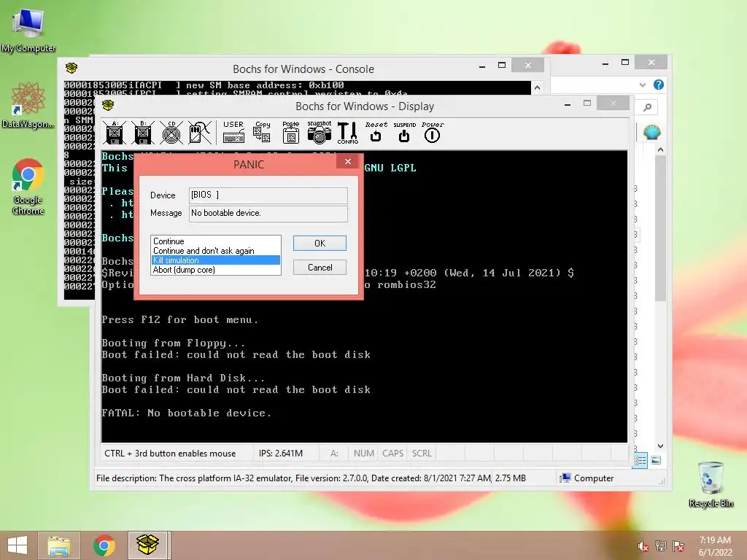Click the muted volume tray icon
Viewport: 747px width, 560px height.
(643, 546)
